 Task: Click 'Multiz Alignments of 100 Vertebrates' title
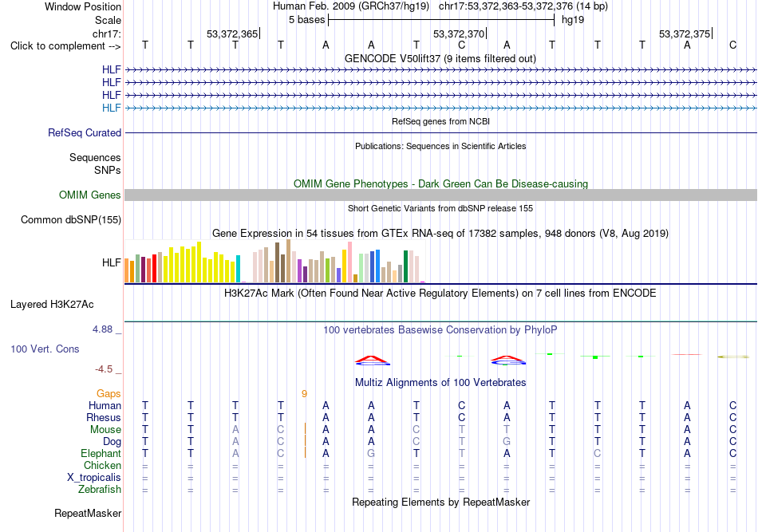(x=440, y=382)
